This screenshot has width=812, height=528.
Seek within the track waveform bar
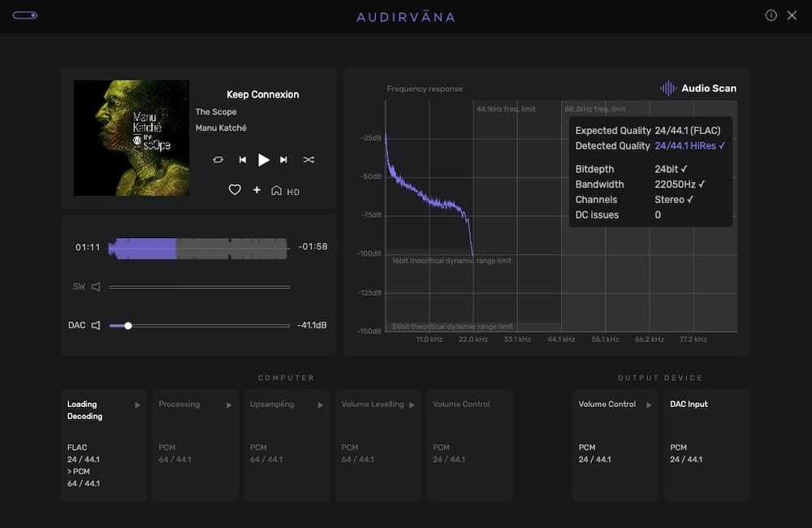tap(197, 249)
